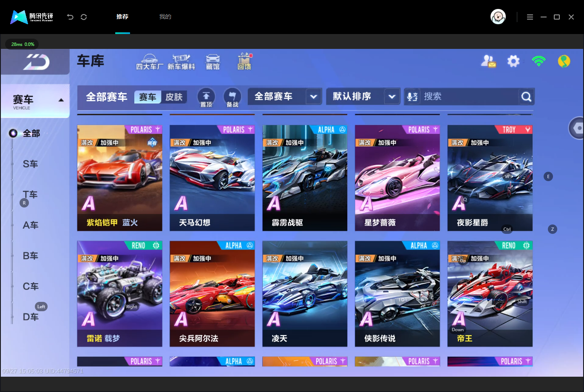This screenshot has width=584, height=392.
Task: Switch to the 推荐 tab
Action: point(122,17)
